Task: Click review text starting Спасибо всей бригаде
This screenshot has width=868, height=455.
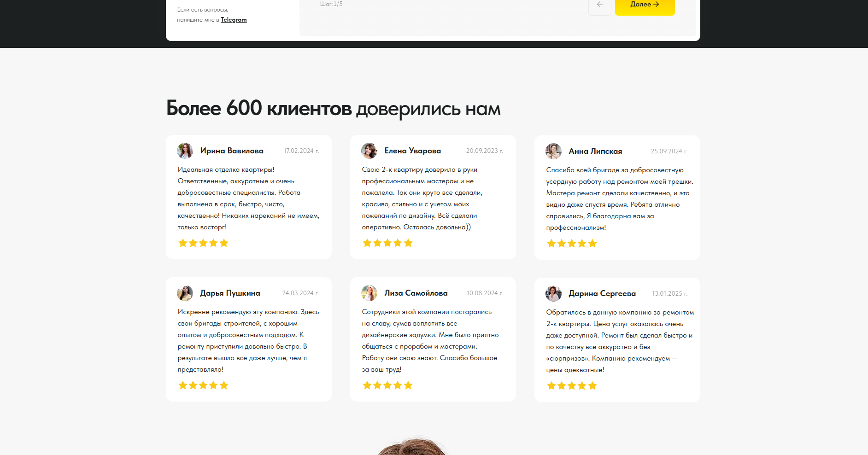Action: coord(620,199)
